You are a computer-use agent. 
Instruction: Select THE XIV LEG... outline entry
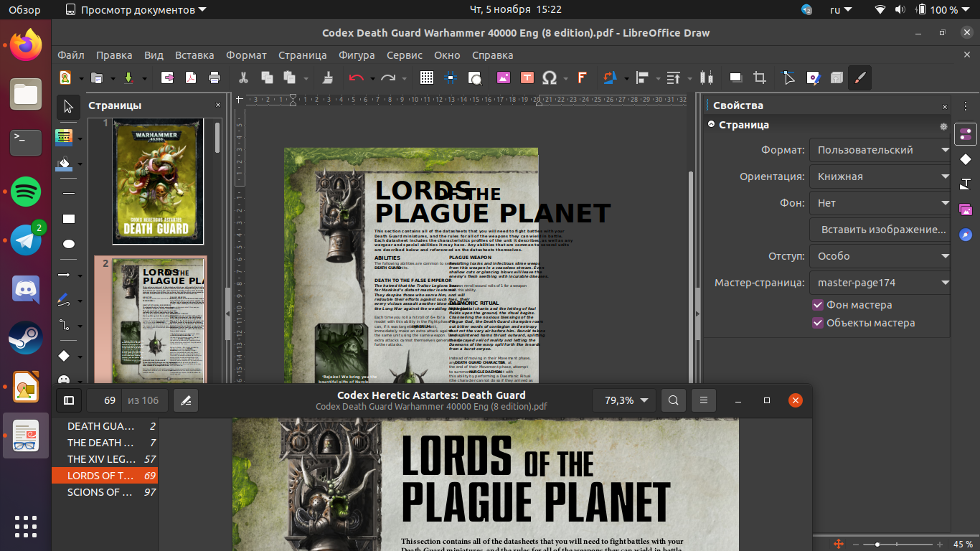pos(105,459)
